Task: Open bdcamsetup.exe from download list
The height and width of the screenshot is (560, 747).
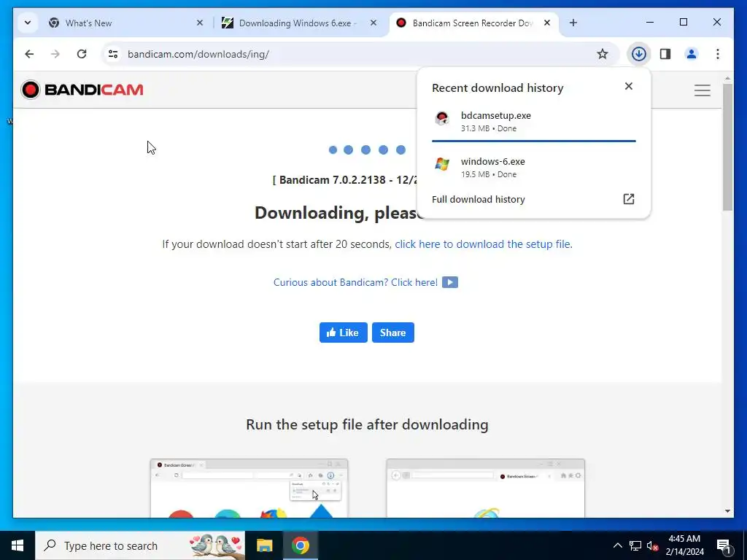Action: point(533,121)
